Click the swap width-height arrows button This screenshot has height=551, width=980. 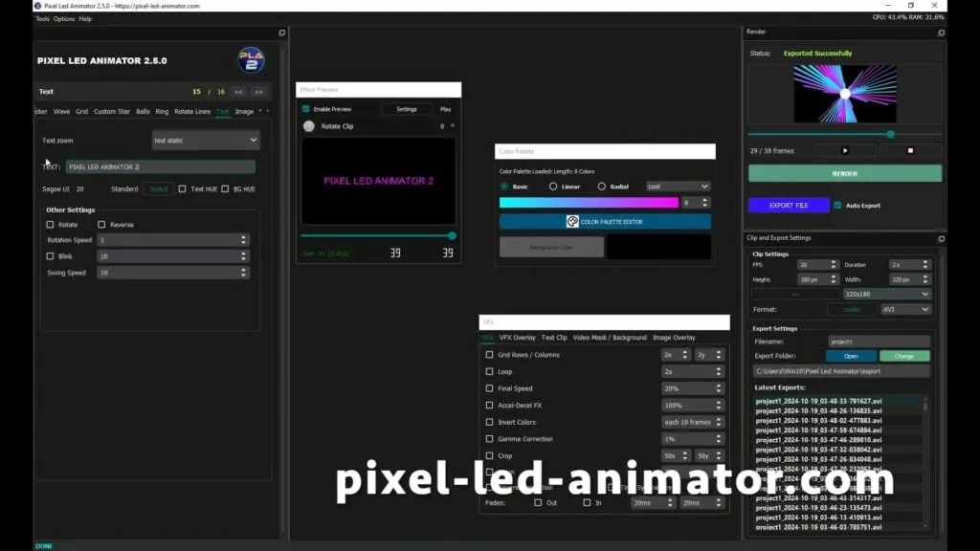(x=795, y=295)
